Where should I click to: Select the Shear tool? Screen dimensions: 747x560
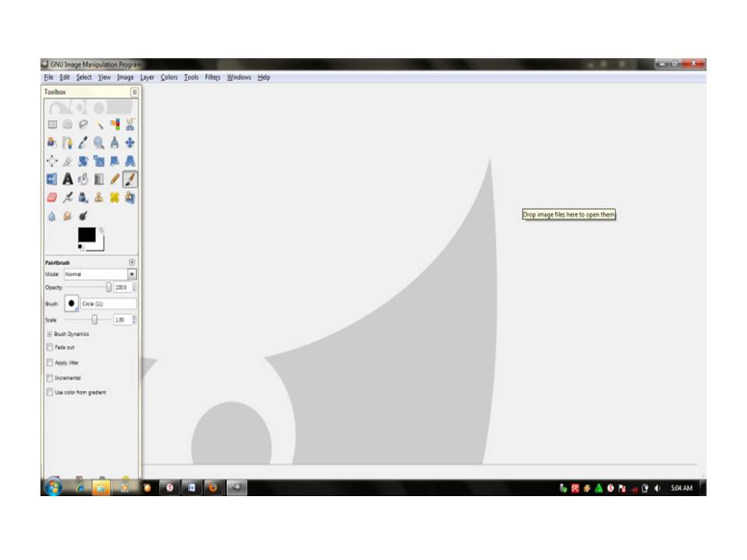coord(115,161)
